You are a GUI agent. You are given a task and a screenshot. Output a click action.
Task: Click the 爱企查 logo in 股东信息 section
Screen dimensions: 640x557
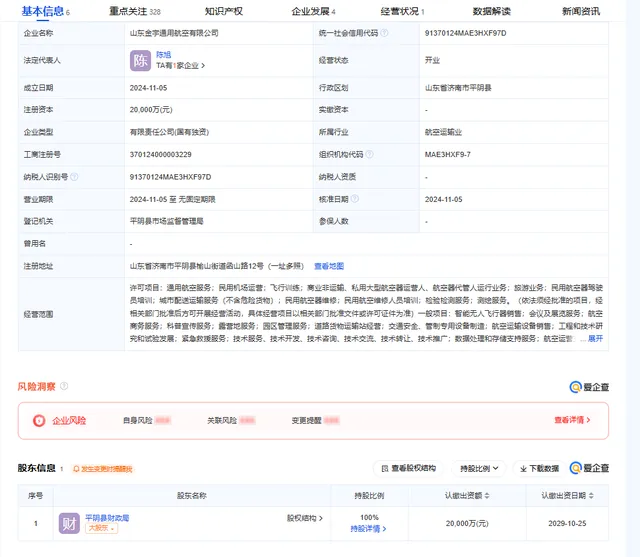(589, 468)
